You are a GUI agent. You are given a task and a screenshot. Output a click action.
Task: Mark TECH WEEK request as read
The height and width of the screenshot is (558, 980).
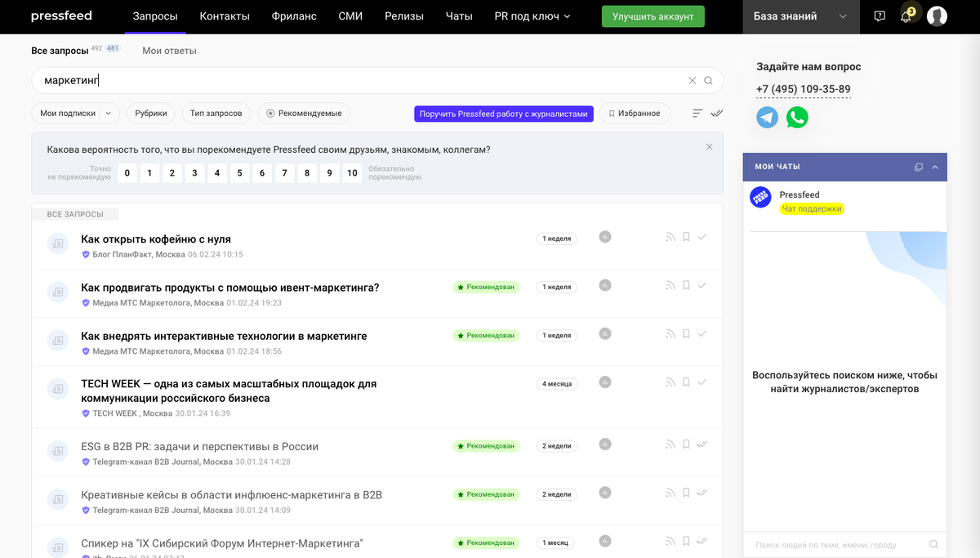(x=702, y=382)
